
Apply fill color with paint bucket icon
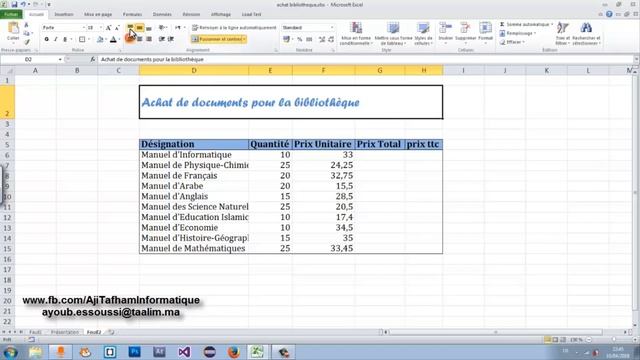tap(100, 39)
